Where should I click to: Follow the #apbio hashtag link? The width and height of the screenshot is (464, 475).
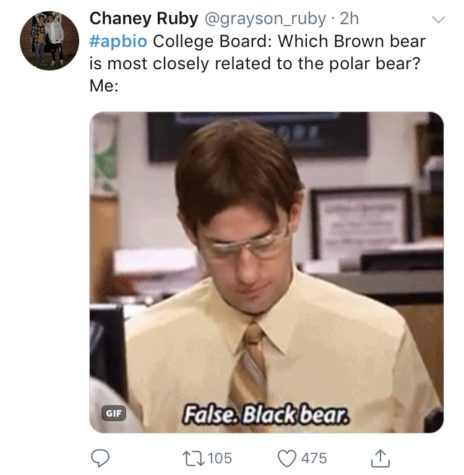[x=118, y=41]
